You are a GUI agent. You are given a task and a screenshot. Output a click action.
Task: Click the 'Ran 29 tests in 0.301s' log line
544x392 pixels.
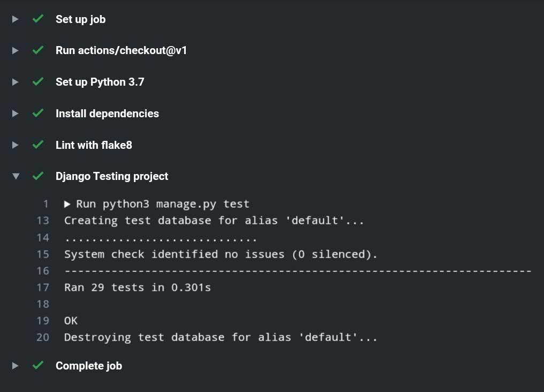coord(138,288)
